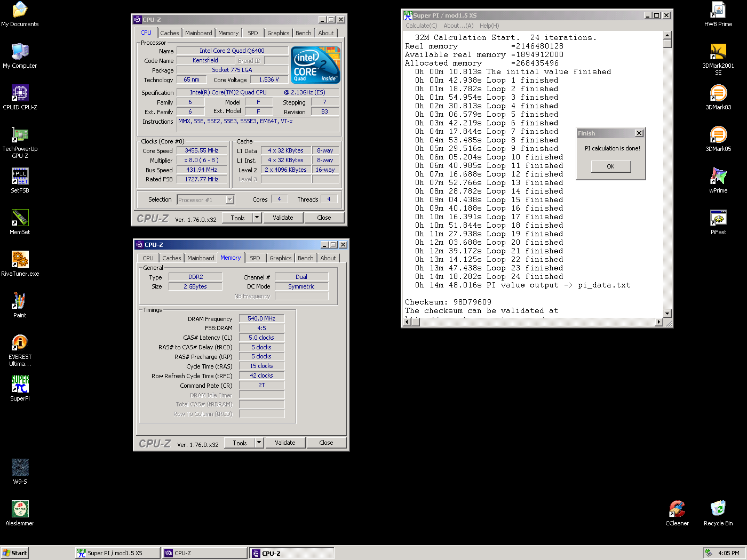
Task: Open the Start menu
Action: coord(14,553)
